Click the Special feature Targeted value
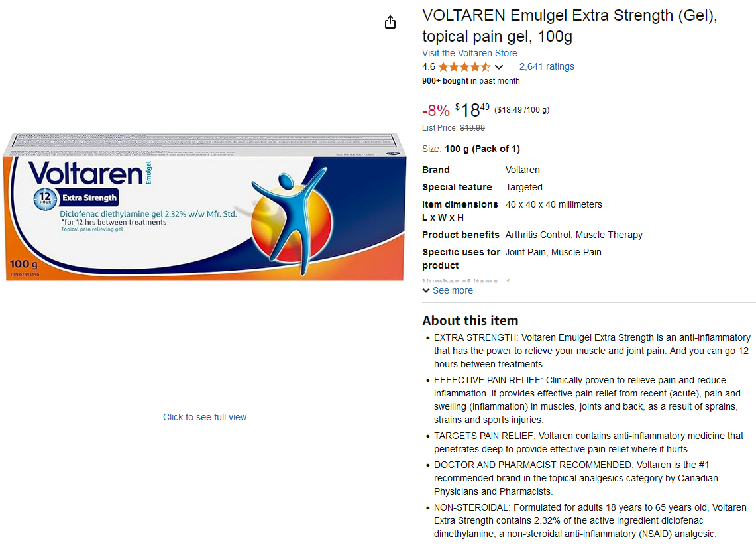This screenshot has height=547, width=756. (x=523, y=187)
